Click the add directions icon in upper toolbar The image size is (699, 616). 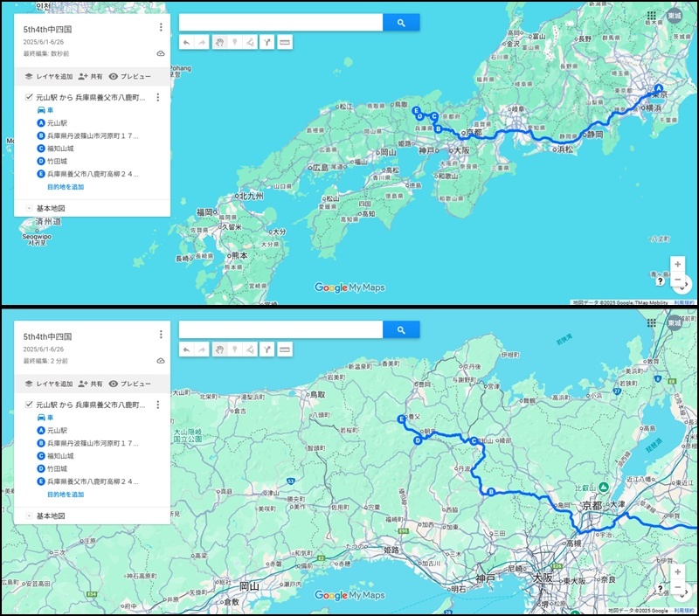tap(267, 42)
